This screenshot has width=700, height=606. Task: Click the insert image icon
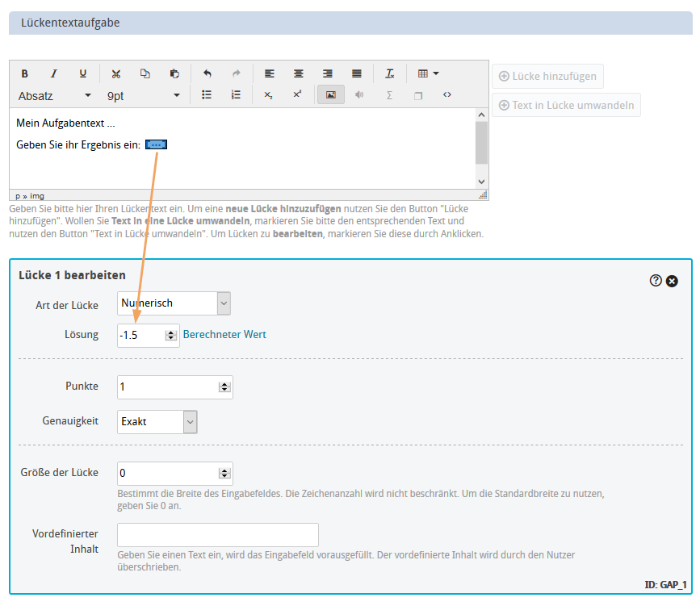[330, 94]
